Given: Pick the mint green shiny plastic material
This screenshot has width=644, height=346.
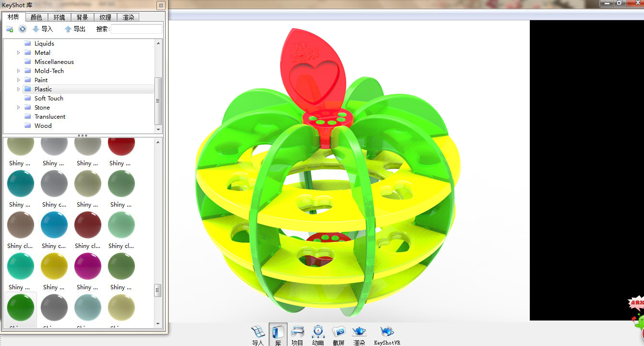Looking at the screenshot, I should (121, 225).
